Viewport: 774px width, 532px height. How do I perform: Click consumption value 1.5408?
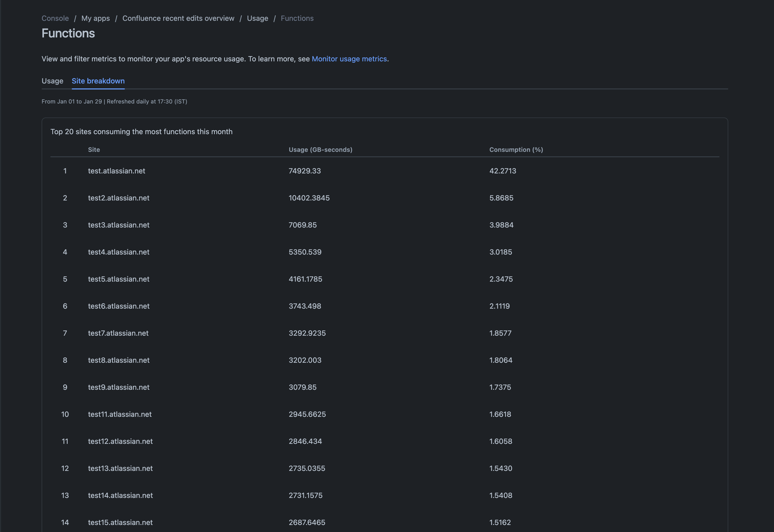(501, 495)
